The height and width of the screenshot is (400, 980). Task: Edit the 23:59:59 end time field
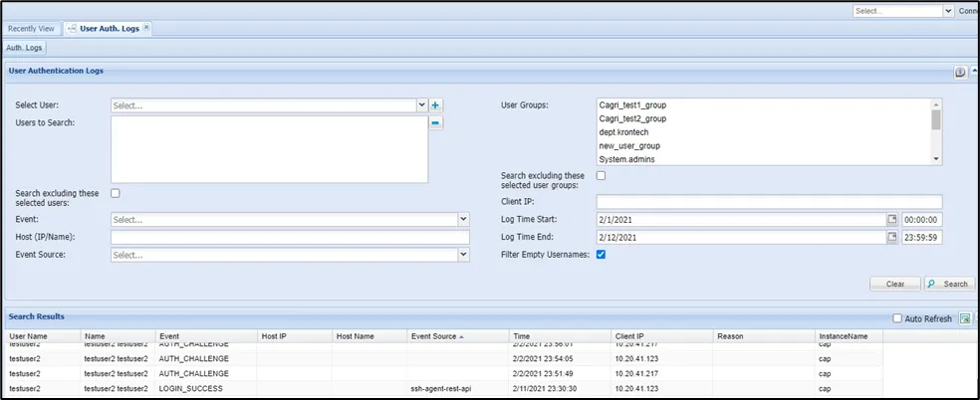click(922, 237)
